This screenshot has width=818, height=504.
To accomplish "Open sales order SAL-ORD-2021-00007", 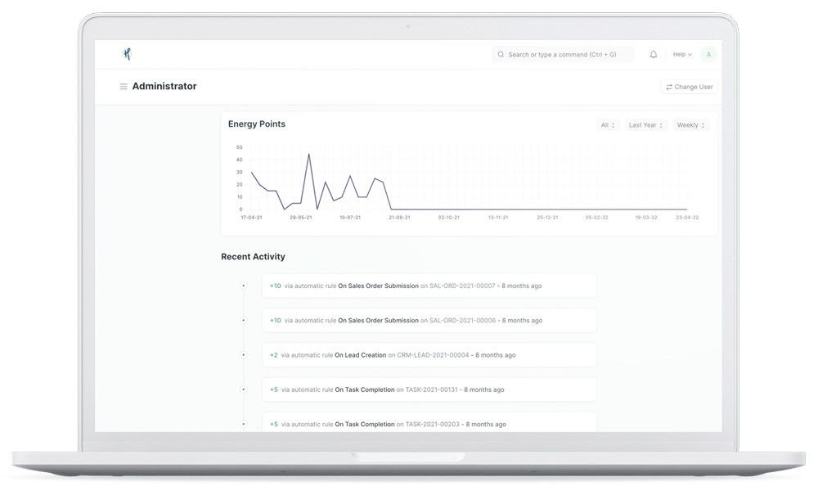I will 462,286.
